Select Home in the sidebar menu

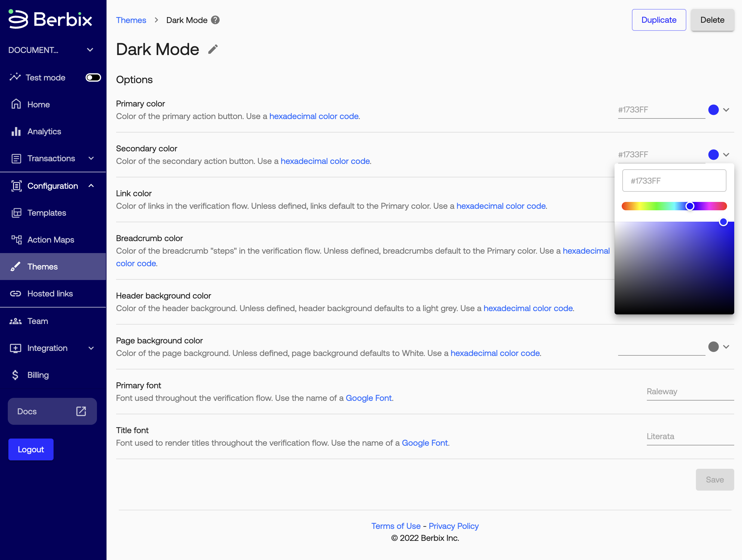click(x=38, y=105)
